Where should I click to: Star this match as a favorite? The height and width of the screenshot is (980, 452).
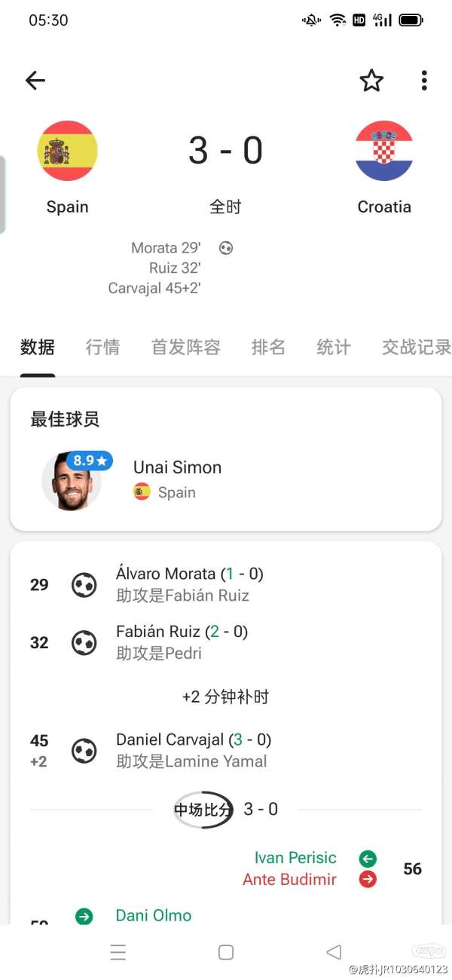coord(371,80)
